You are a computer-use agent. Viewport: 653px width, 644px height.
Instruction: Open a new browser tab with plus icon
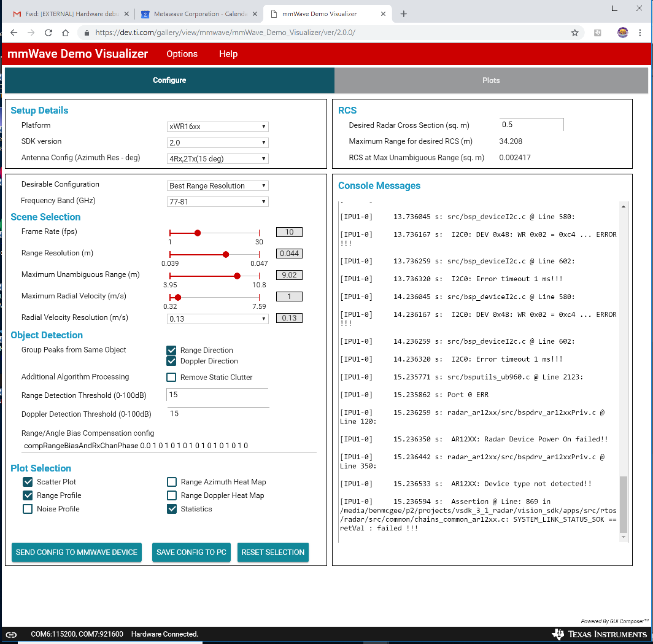[403, 14]
